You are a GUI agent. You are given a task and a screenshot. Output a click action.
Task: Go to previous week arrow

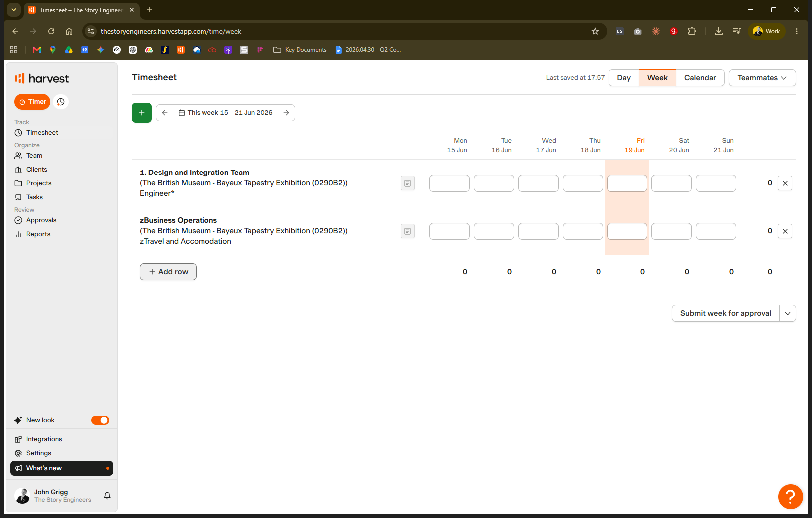(165, 113)
